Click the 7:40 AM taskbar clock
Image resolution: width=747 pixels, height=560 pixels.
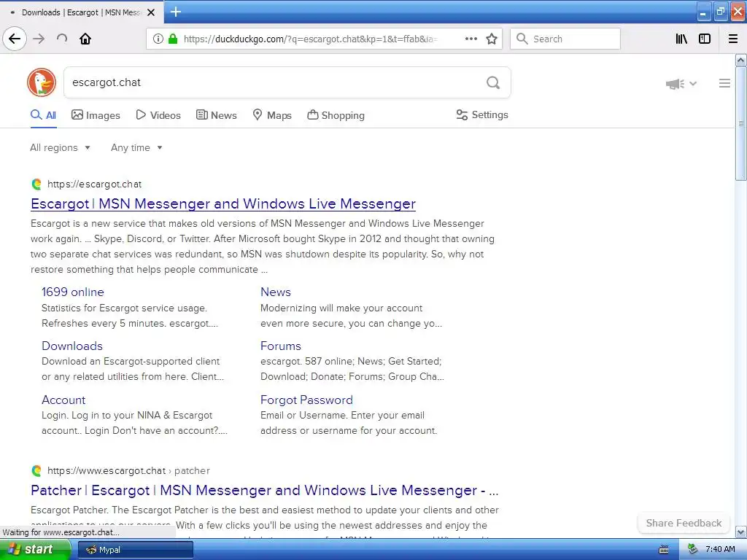click(x=720, y=550)
